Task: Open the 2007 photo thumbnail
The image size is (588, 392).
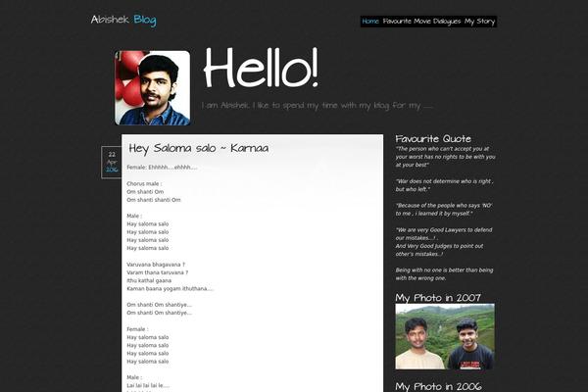Action: tap(445, 336)
